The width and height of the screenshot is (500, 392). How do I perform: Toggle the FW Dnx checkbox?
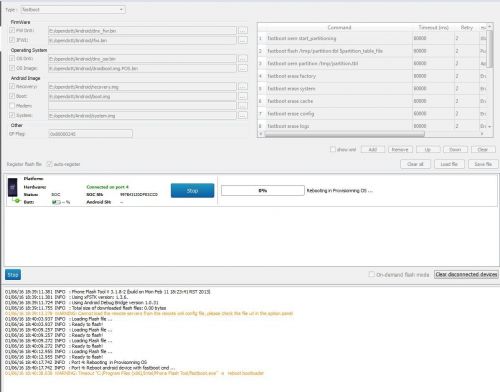pyautogui.click(x=12, y=30)
